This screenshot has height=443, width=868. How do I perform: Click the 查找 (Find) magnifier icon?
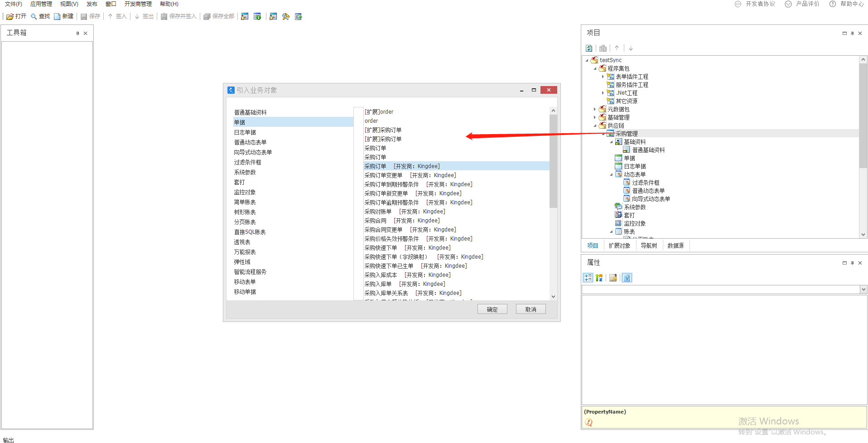(x=34, y=17)
